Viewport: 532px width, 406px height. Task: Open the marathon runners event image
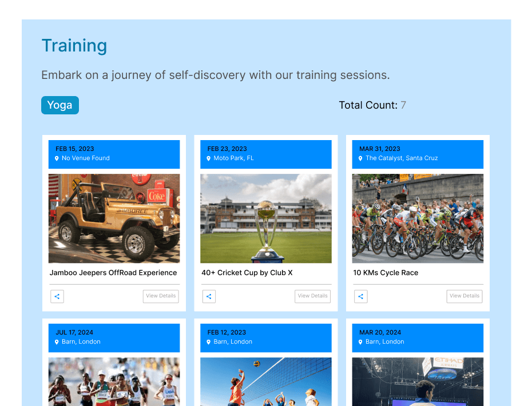coord(114,381)
